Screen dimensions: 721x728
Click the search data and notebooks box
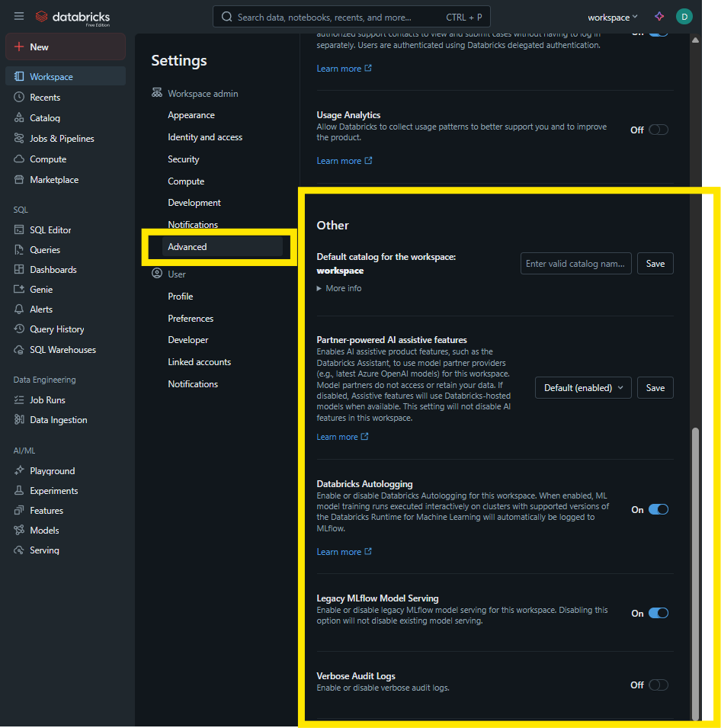[x=351, y=18]
